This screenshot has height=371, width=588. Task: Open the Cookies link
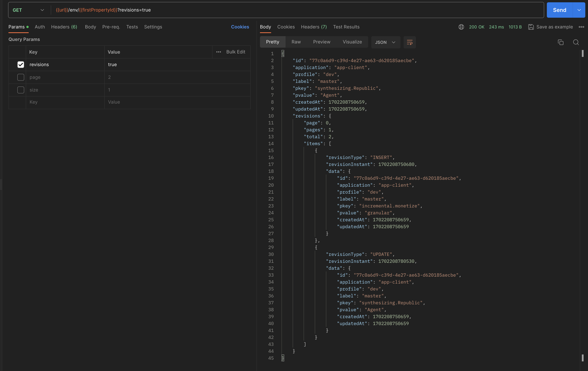click(x=240, y=27)
